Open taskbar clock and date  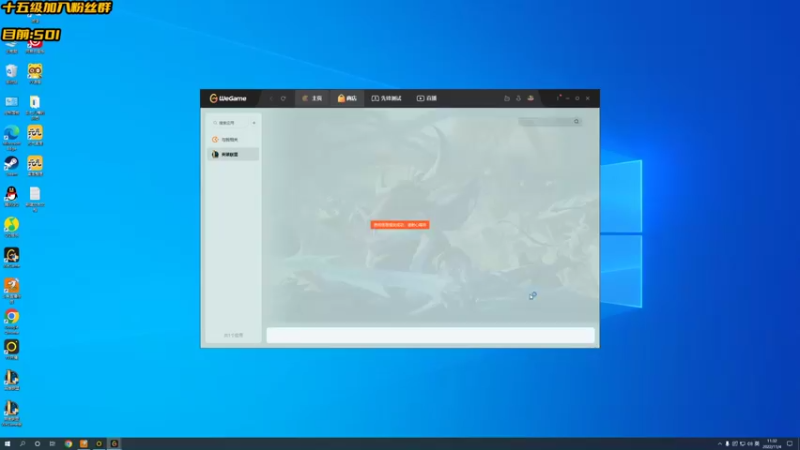click(772, 444)
